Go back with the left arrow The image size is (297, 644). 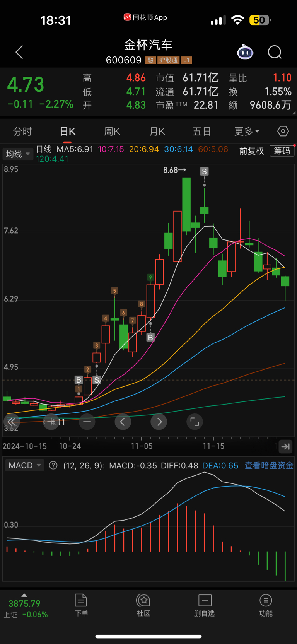tap(19, 52)
